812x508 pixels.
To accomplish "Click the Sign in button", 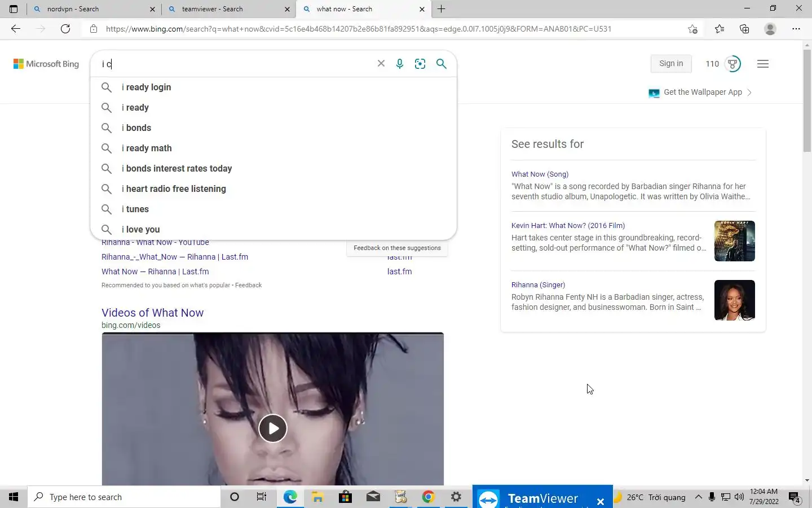I will click(671, 63).
